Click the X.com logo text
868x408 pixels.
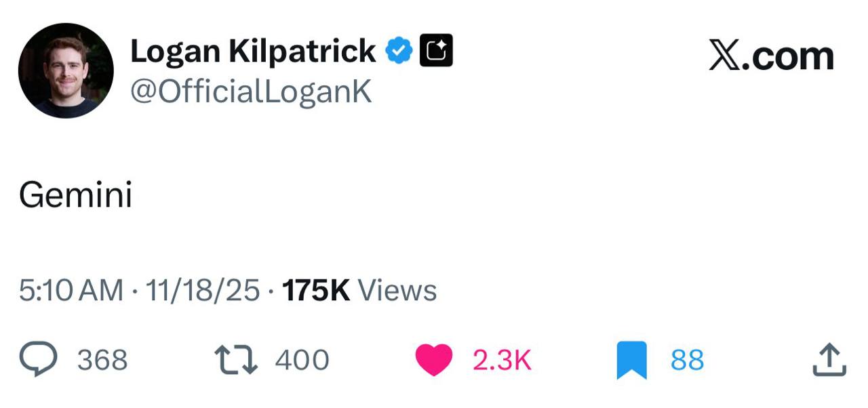[771, 56]
